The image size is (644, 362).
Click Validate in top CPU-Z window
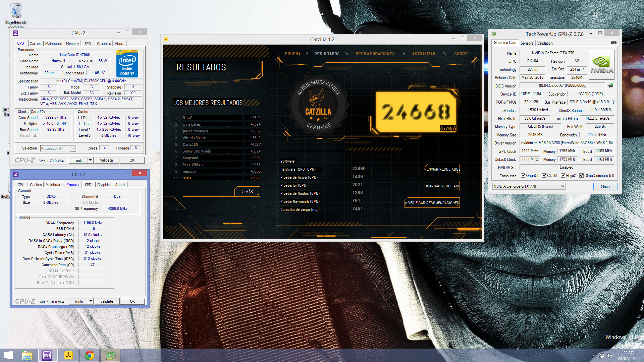point(106,160)
